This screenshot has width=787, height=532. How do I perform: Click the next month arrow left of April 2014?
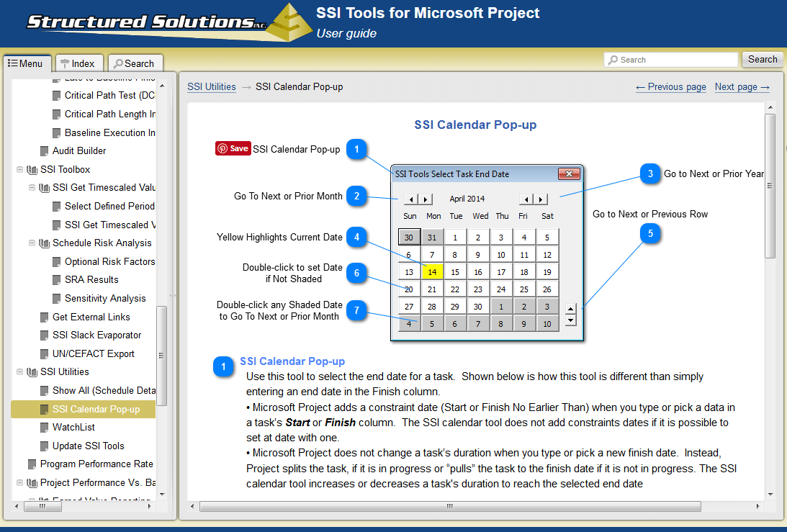tap(426, 199)
